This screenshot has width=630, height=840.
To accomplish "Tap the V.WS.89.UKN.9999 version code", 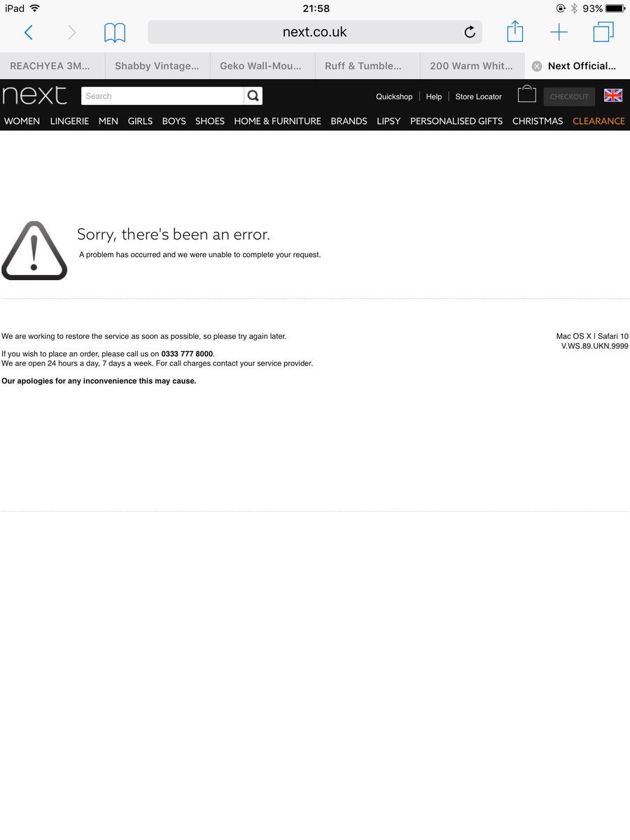I will [x=595, y=346].
